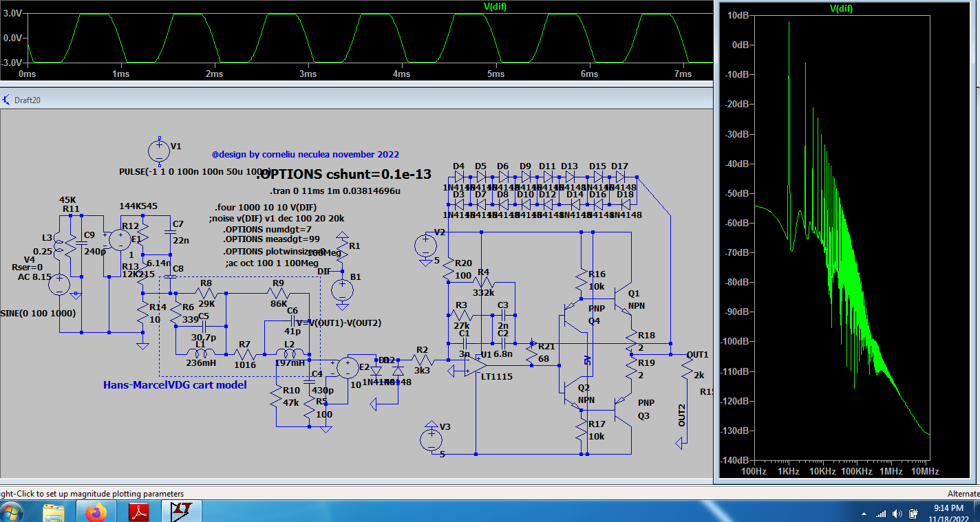Image resolution: width=980 pixels, height=522 pixels.
Task: Open Windows Explorer from the taskbar
Action: (x=54, y=512)
